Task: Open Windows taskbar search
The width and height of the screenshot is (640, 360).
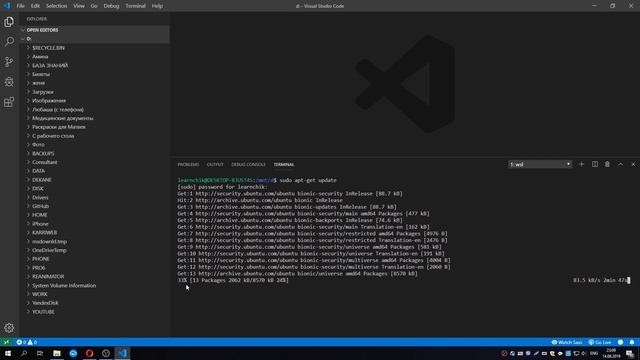Action: pos(24,353)
